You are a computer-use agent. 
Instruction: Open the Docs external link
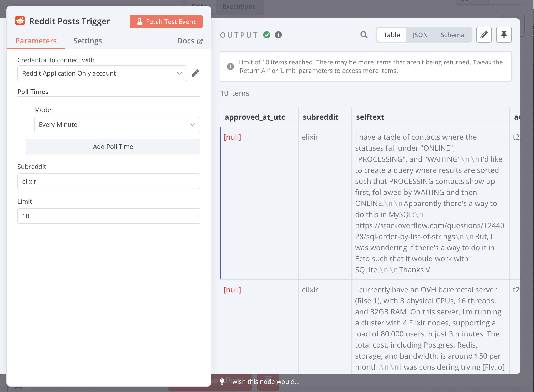(190, 41)
